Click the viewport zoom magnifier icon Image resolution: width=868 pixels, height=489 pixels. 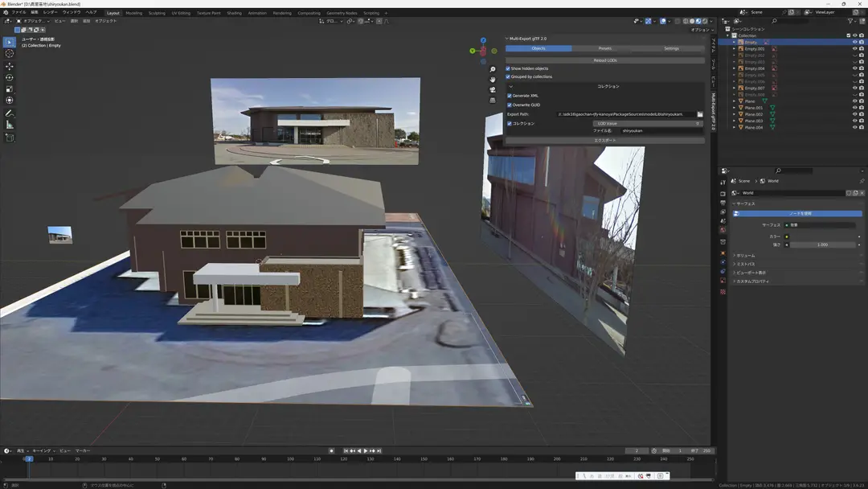click(x=492, y=69)
